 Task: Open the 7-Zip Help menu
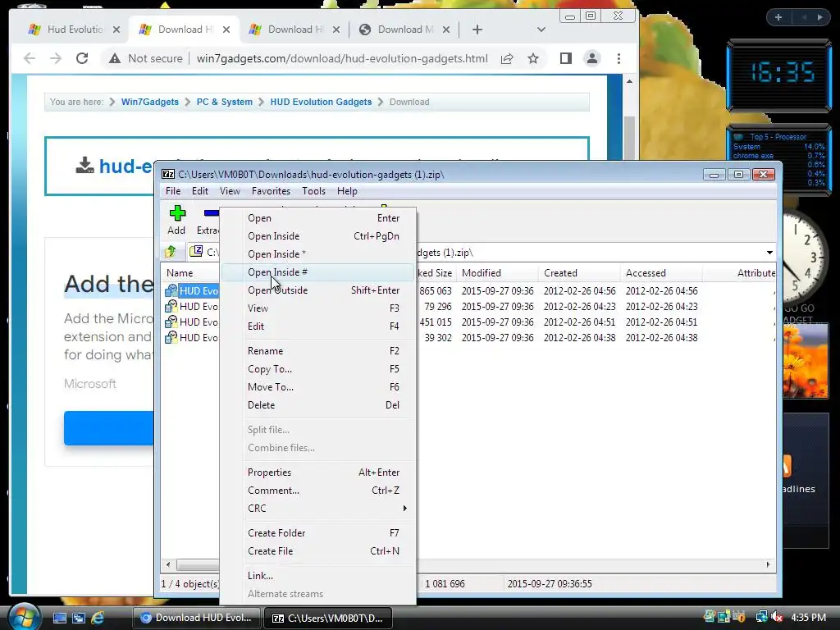pyautogui.click(x=347, y=190)
